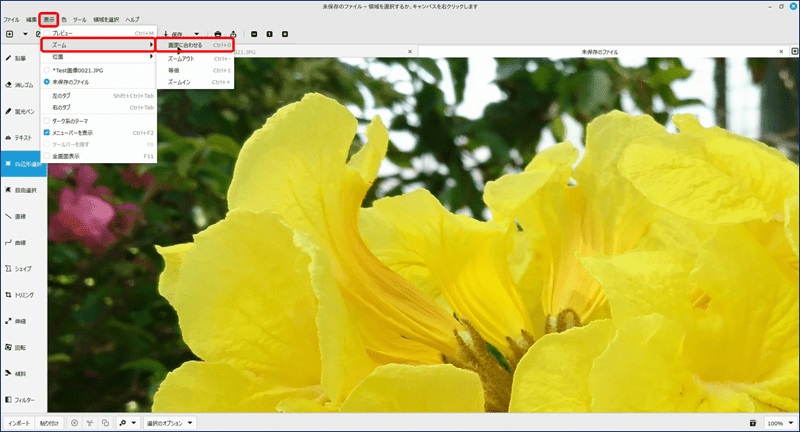Select the 消しゴム eraser tool
Image resolution: width=800 pixels, height=432 pixels.
pyautogui.click(x=23, y=85)
